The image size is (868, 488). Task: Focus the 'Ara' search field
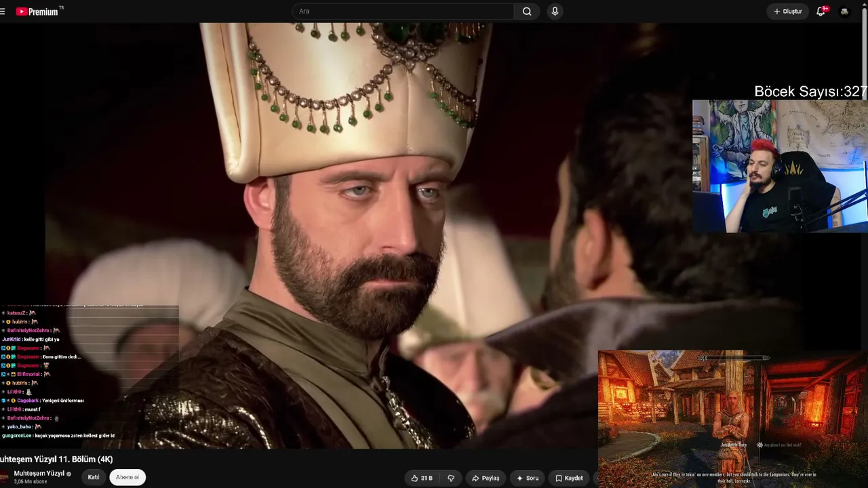403,12
